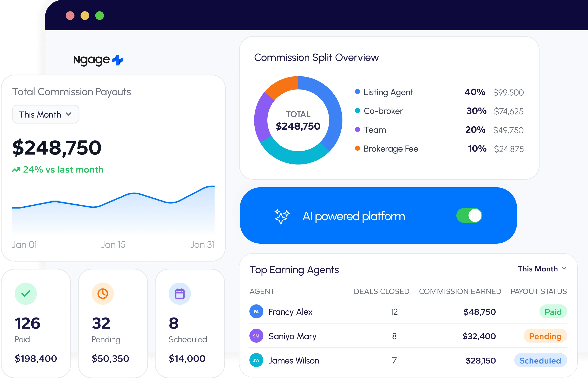
Task: Click the $49,750 Team amount
Action: 508,130
